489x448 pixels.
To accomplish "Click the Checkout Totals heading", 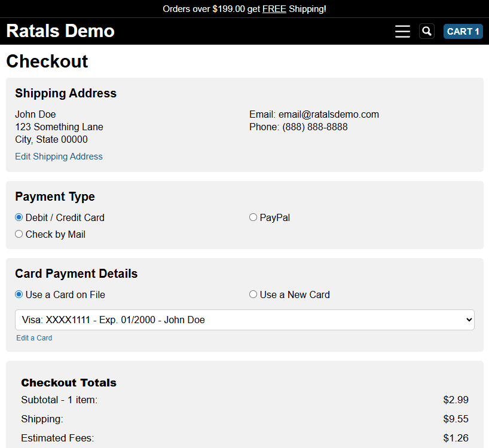I will (69, 382).
